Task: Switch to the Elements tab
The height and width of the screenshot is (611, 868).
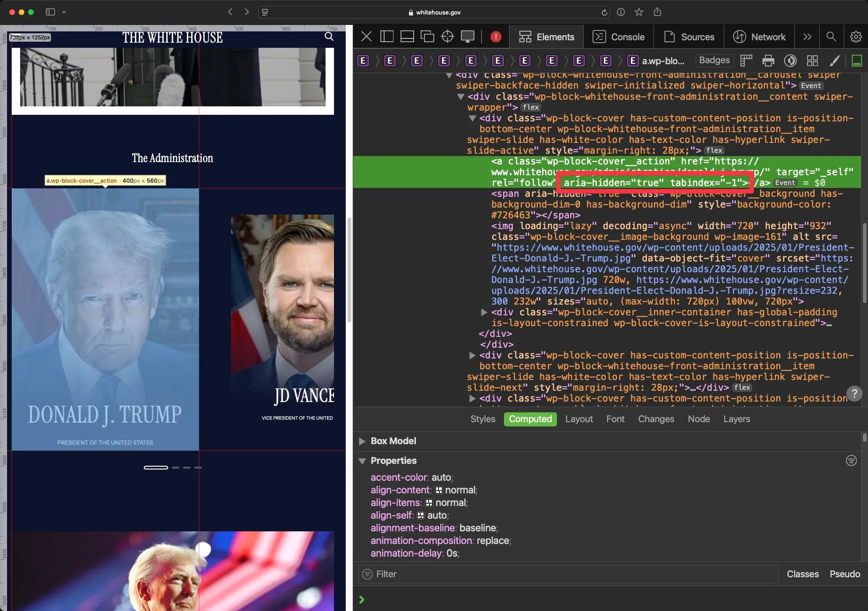Action: point(546,37)
